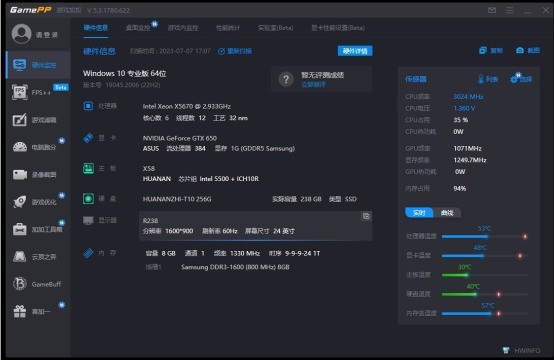Switch to the 实验室(Beta) tab
The height and width of the screenshot is (360, 554).
point(276,28)
